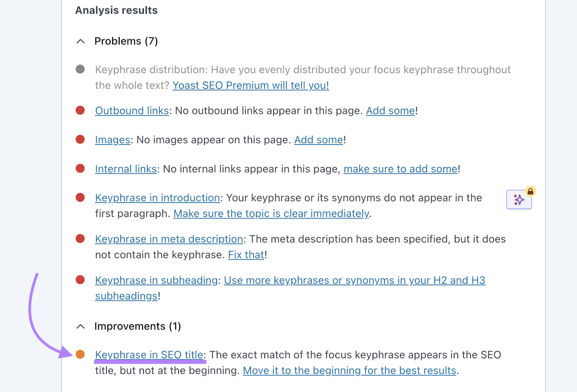Click Add some for images
The image size is (577, 392).
pyautogui.click(x=318, y=140)
